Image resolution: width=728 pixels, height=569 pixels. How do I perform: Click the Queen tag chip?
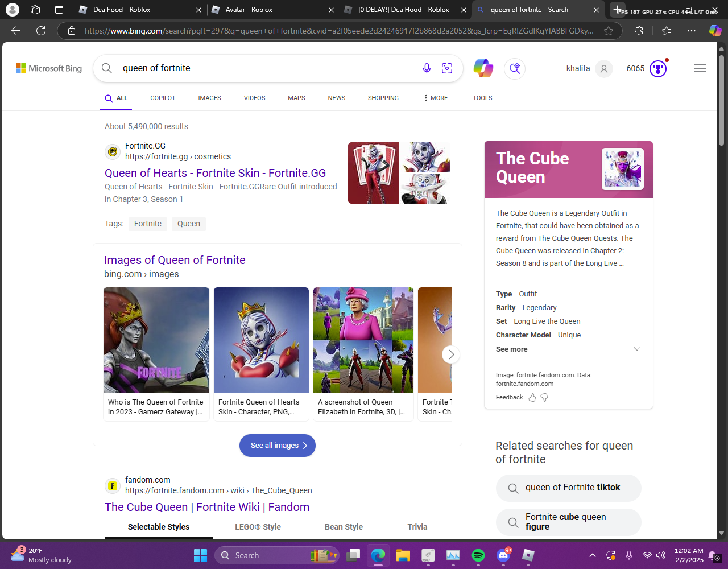[x=189, y=224]
